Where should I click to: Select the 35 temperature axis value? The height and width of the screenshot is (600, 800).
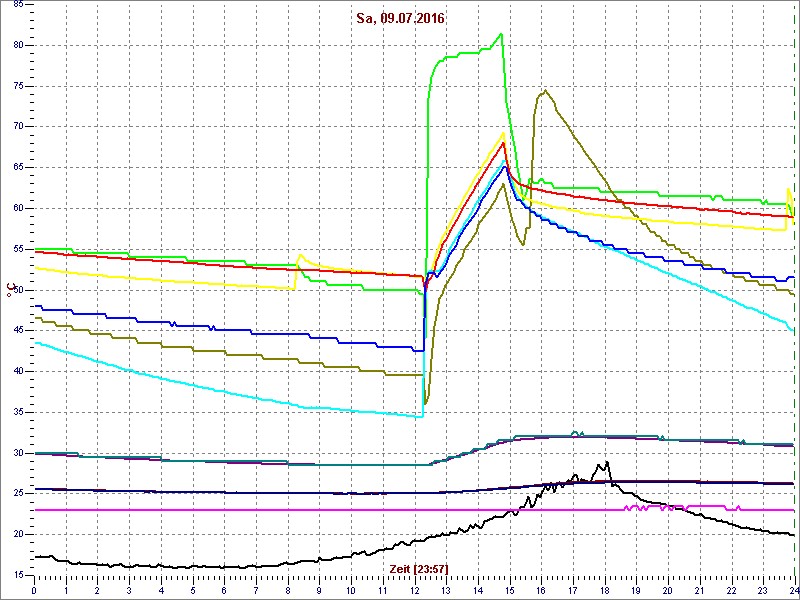[x=17, y=412]
